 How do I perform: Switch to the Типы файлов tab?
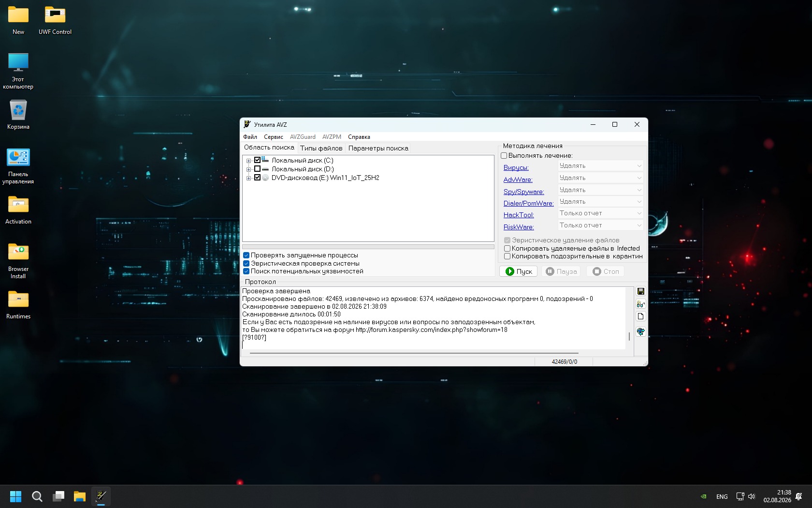[x=321, y=148]
